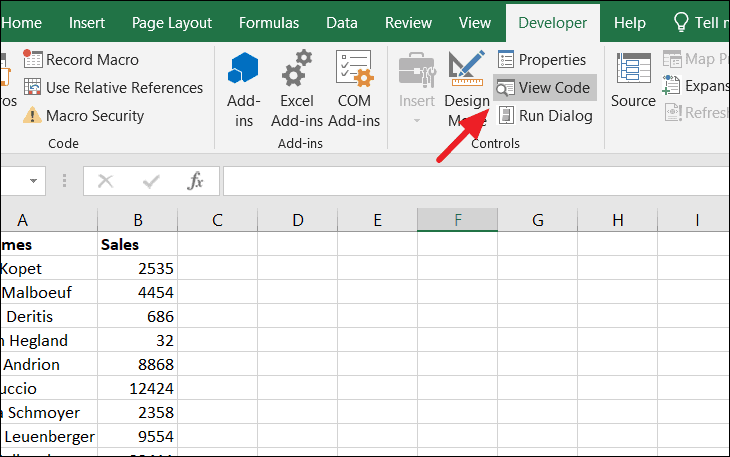Open COM Add-ins checklist icon
730x457 pixels.
click(x=354, y=68)
